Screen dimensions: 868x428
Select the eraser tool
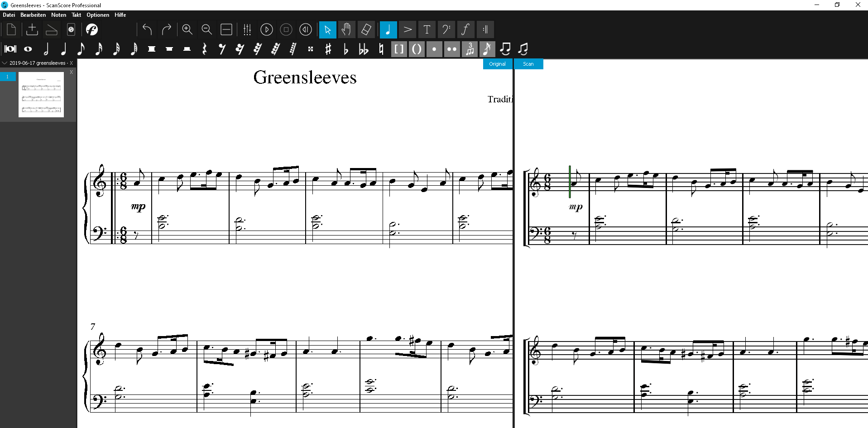click(366, 29)
